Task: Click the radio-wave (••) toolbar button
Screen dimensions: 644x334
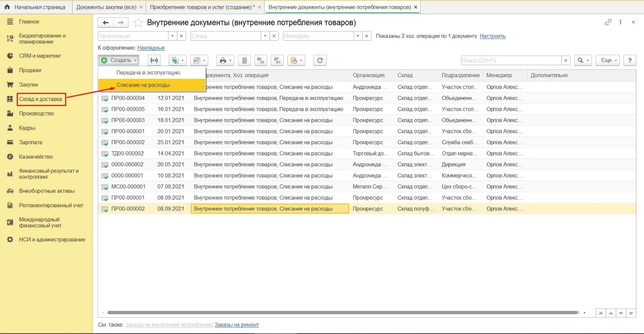Action: [154, 60]
